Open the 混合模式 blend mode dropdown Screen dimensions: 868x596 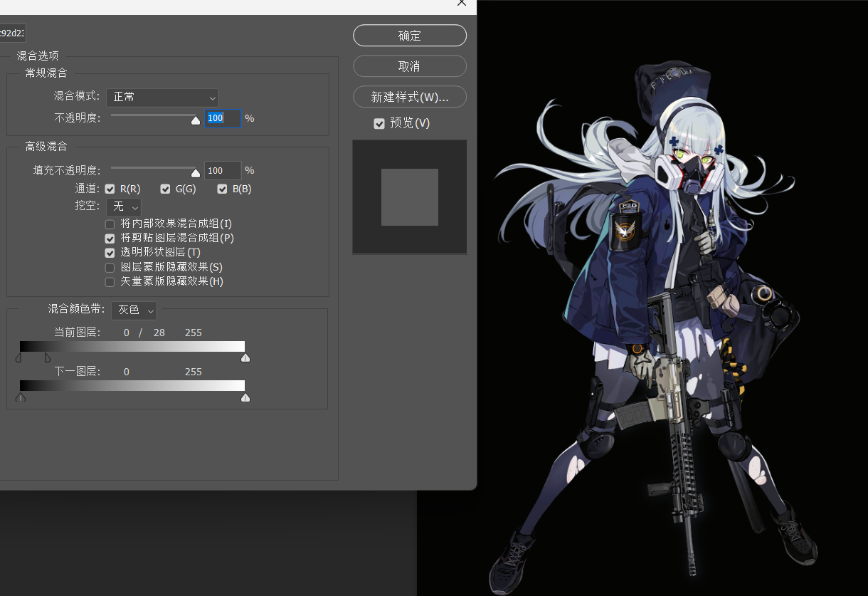[x=162, y=97]
